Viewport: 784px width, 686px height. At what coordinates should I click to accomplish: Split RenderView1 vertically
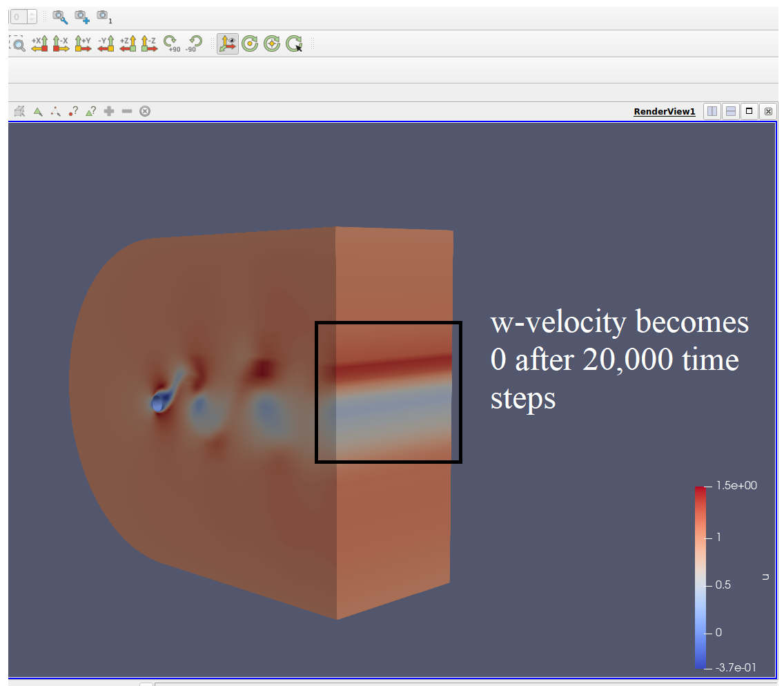pos(730,111)
